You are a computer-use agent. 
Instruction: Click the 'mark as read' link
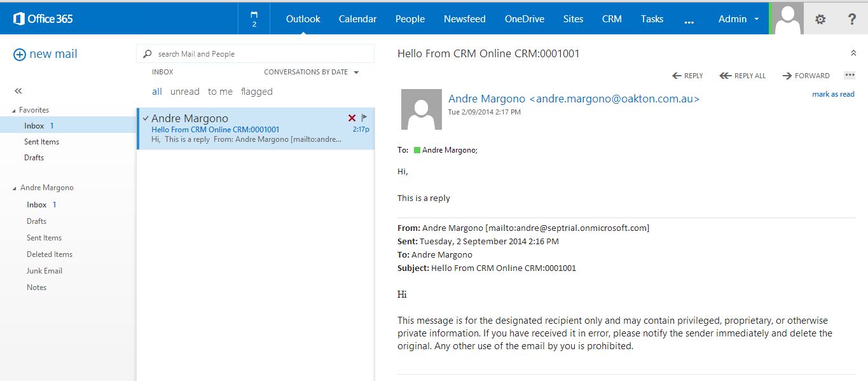pyautogui.click(x=833, y=94)
